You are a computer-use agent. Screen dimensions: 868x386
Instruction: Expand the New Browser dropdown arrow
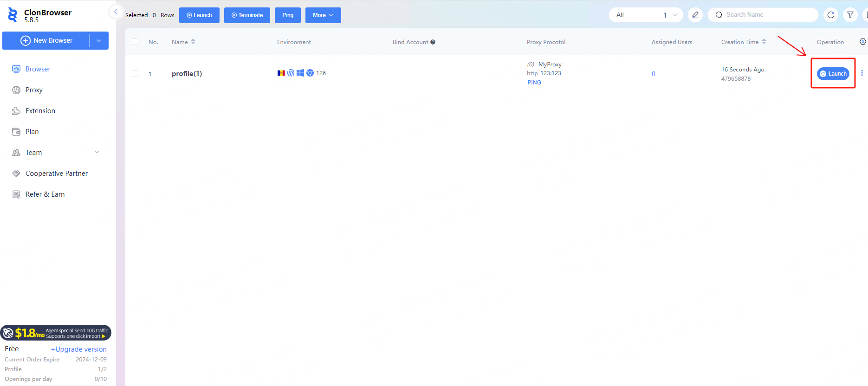click(99, 41)
